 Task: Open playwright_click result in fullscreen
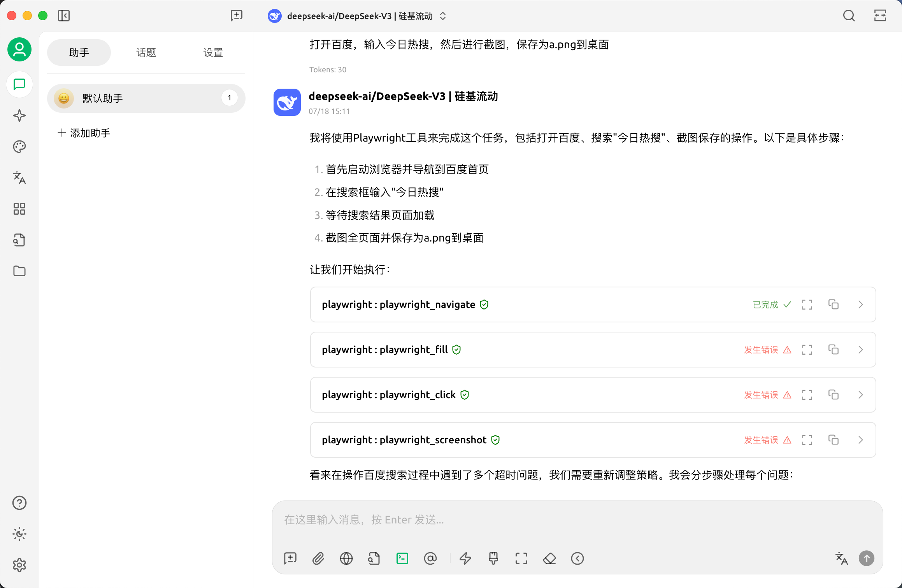point(807,395)
